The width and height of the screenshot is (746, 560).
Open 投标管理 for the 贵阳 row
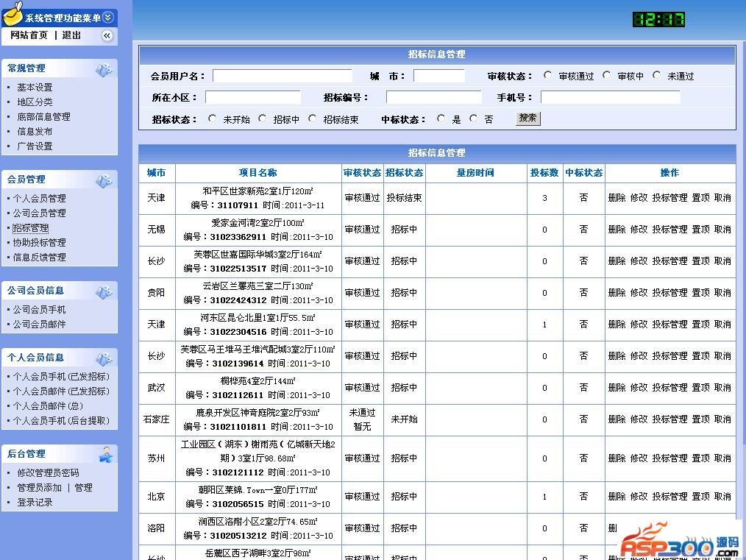pos(669,293)
